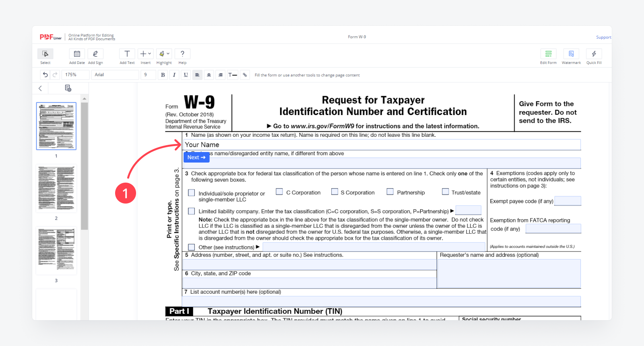Click the Next button
Image resolution: width=644 pixels, height=346 pixels.
196,157
